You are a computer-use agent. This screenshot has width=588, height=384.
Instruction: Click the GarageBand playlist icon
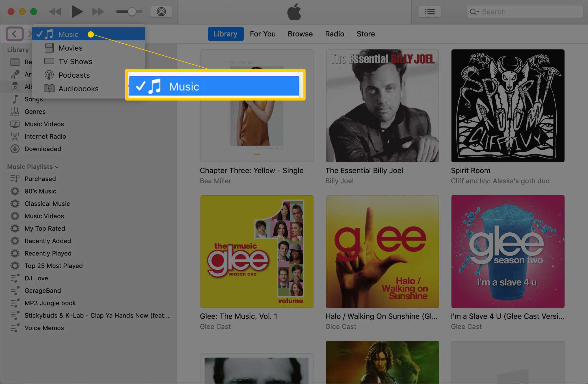(x=15, y=291)
